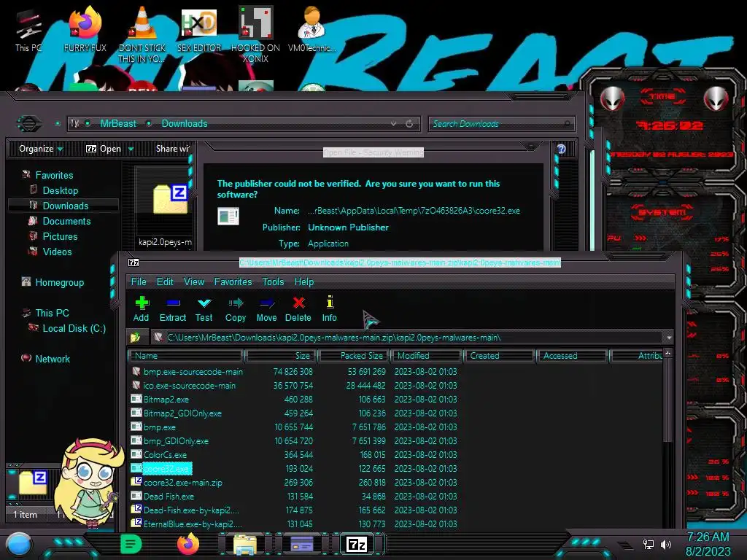Switch to File Explorer on the taskbar
Screen dimensions: 747x560
[245, 545]
